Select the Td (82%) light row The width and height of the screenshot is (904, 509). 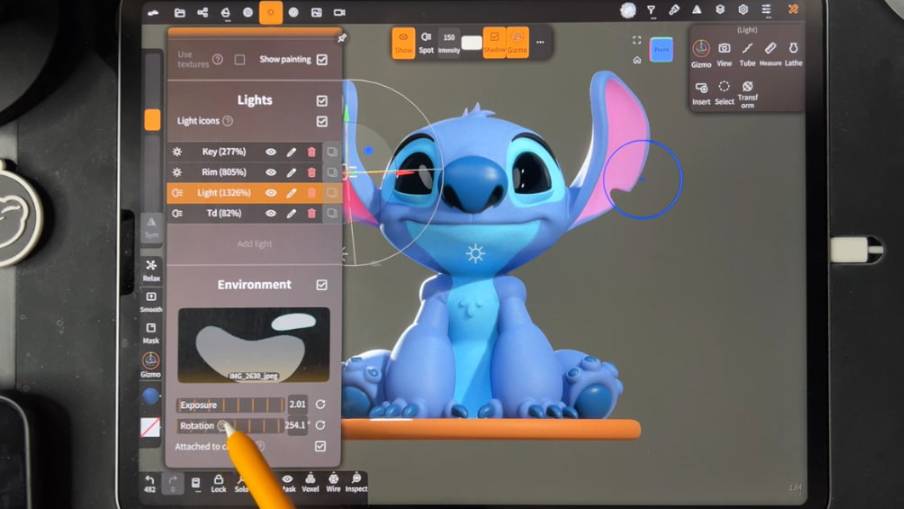223,213
